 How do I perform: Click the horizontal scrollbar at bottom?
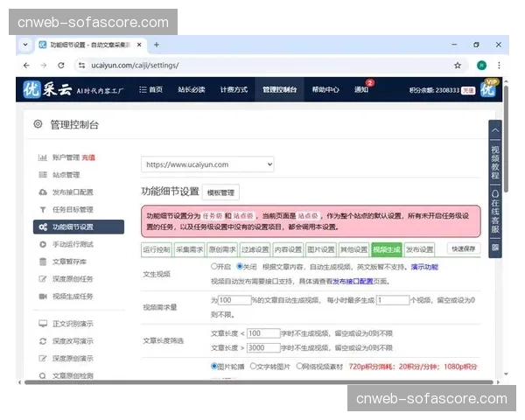[x=259, y=382]
